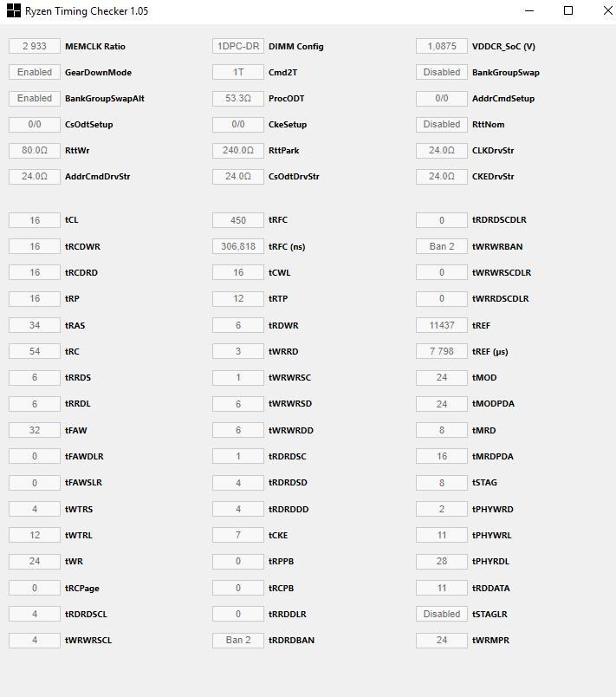Minimize the Ryzen Timing Checker window
616x697 pixels.
(529, 11)
